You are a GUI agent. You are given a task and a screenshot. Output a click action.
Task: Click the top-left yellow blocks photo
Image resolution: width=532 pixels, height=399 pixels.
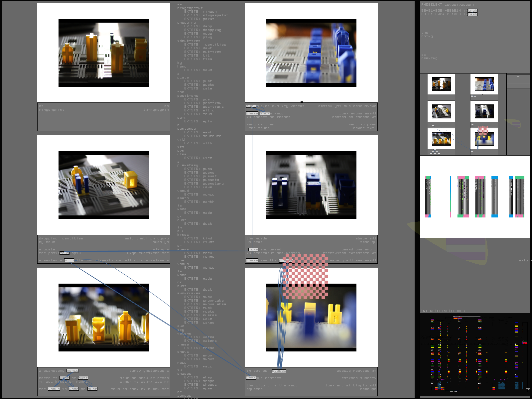click(104, 53)
